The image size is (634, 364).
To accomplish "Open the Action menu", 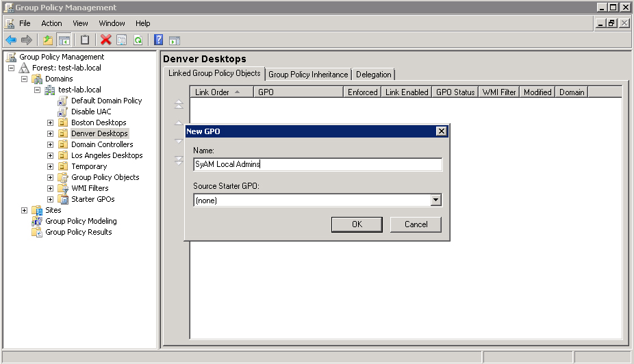I will 51,23.
